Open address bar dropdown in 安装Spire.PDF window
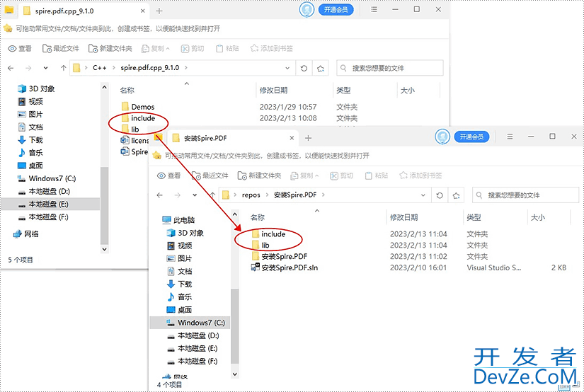 tap(423, 195)
